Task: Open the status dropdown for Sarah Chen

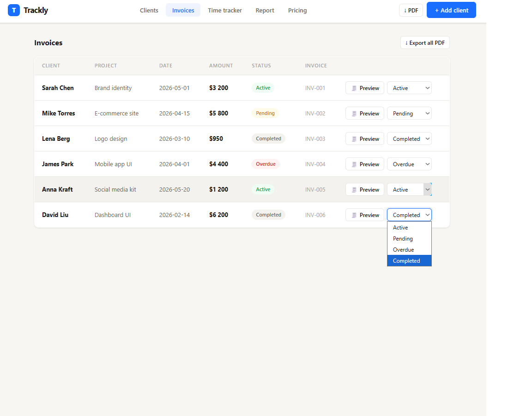Action: pos(409,88)
